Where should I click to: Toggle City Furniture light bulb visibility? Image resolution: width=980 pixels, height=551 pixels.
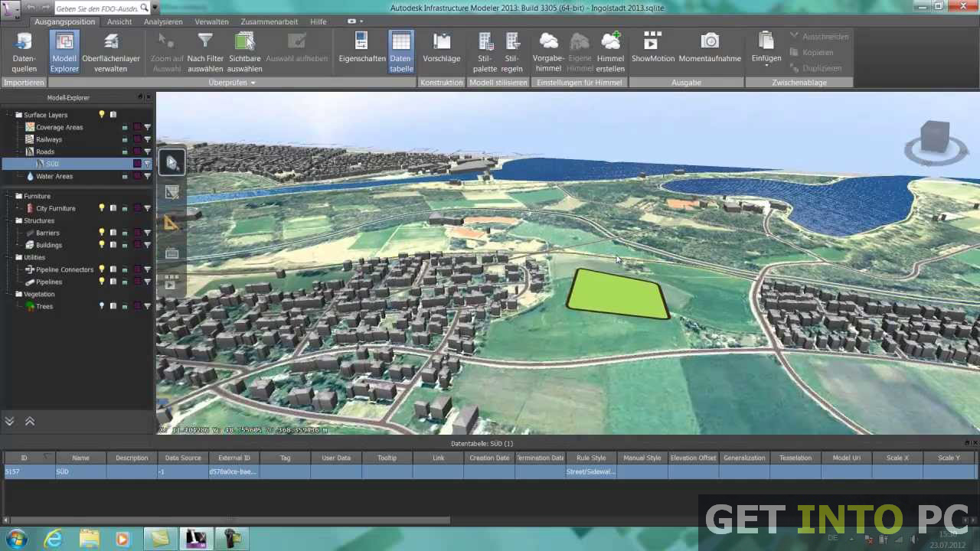pyautogui.click(x=101, y=208)
